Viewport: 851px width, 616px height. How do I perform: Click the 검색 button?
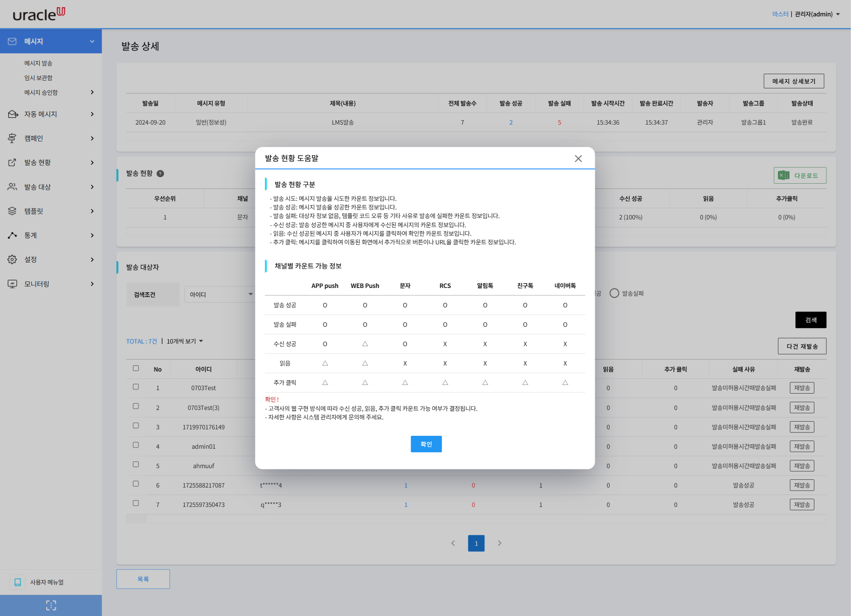811,320
